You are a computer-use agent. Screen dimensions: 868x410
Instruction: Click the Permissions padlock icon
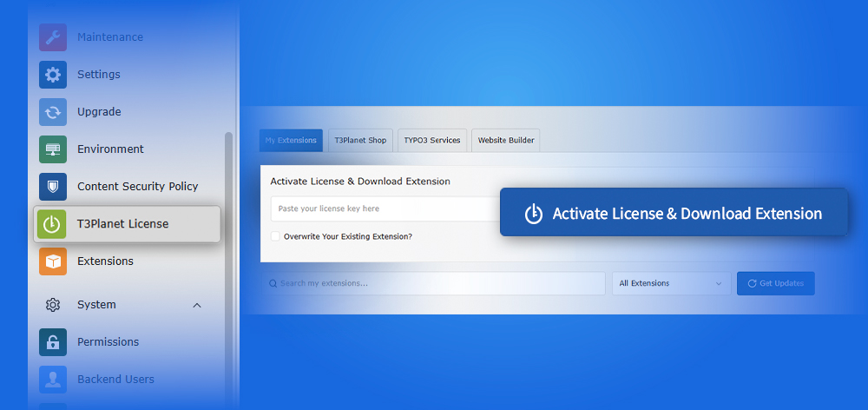tap(53, 342)
